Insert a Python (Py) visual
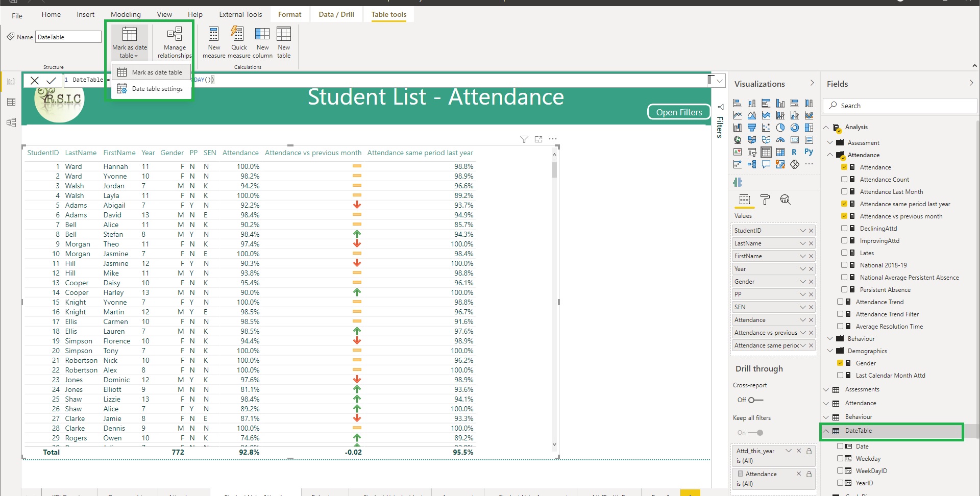 click(x=808, y=152)
